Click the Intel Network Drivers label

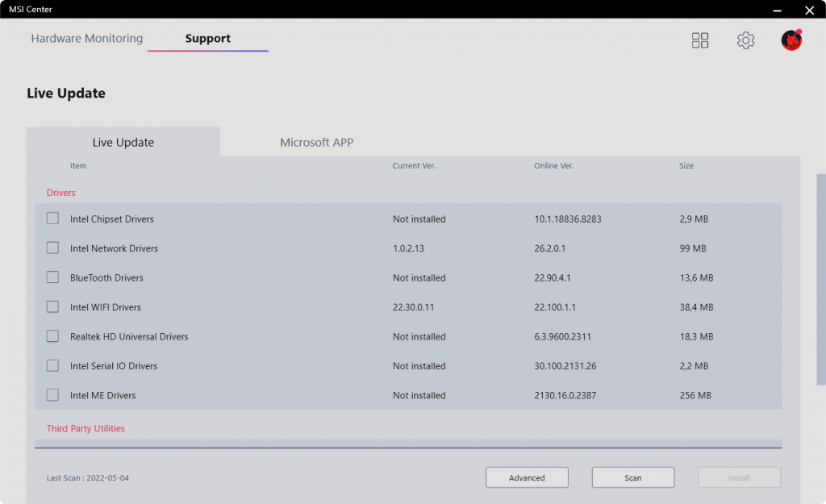tap(114, 248)
